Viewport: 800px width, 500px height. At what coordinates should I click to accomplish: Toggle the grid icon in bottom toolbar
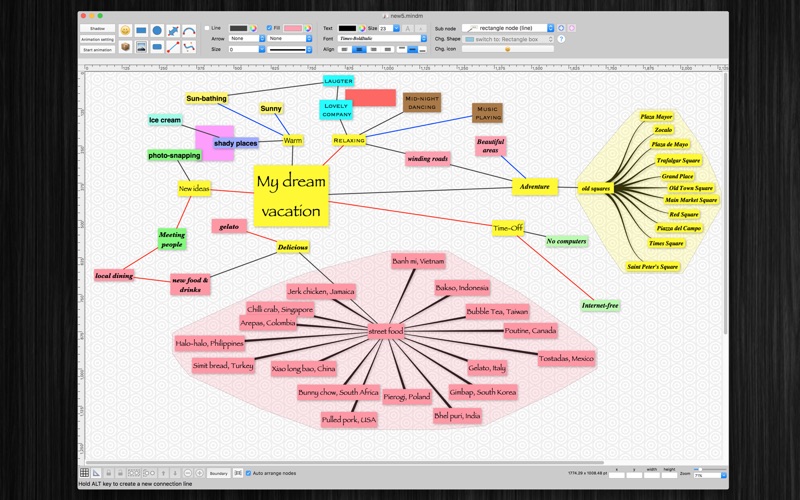click(84, 473)
